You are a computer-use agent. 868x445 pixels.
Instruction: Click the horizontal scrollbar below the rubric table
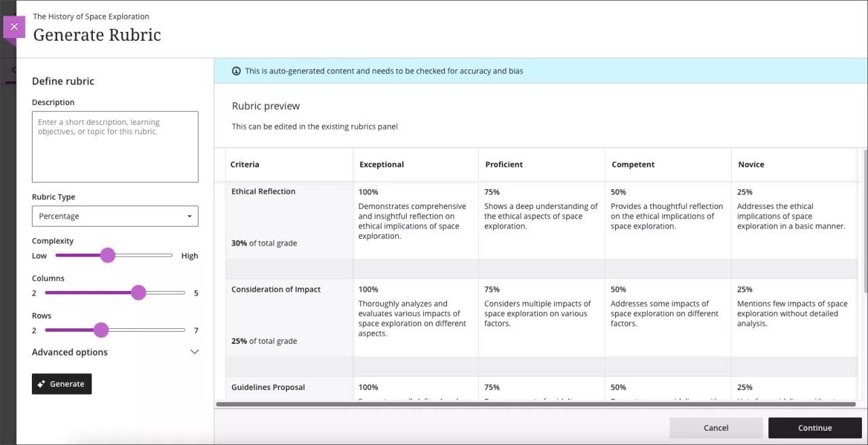[536, 404]
